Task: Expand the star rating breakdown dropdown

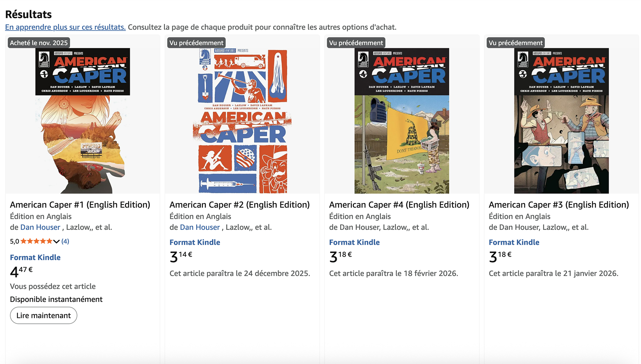Action: 56,241
